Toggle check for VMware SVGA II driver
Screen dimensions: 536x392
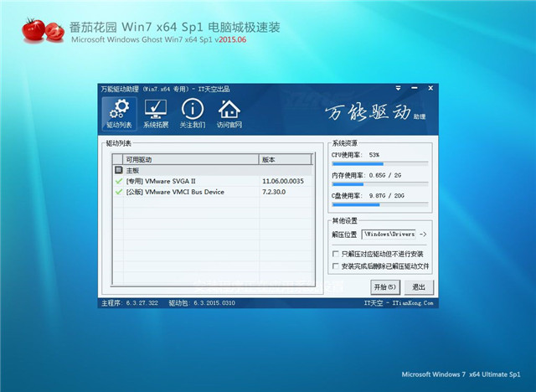point(119,181)
